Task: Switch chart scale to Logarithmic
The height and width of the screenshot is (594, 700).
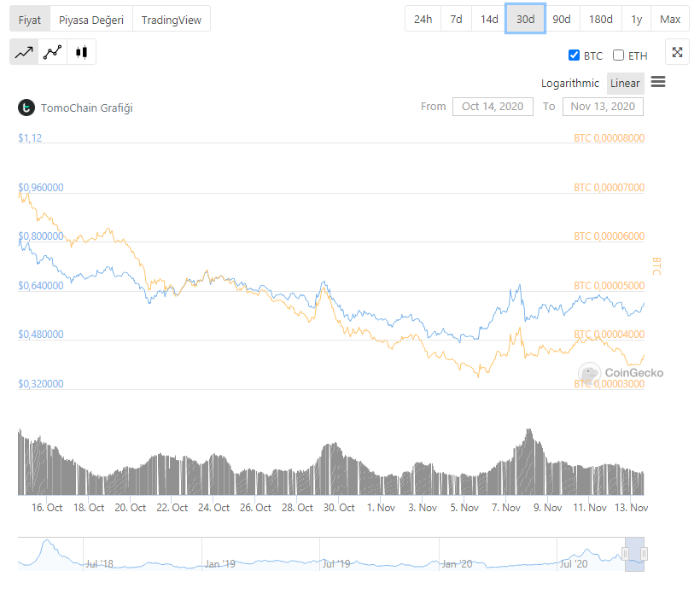Action: (570, 83)
